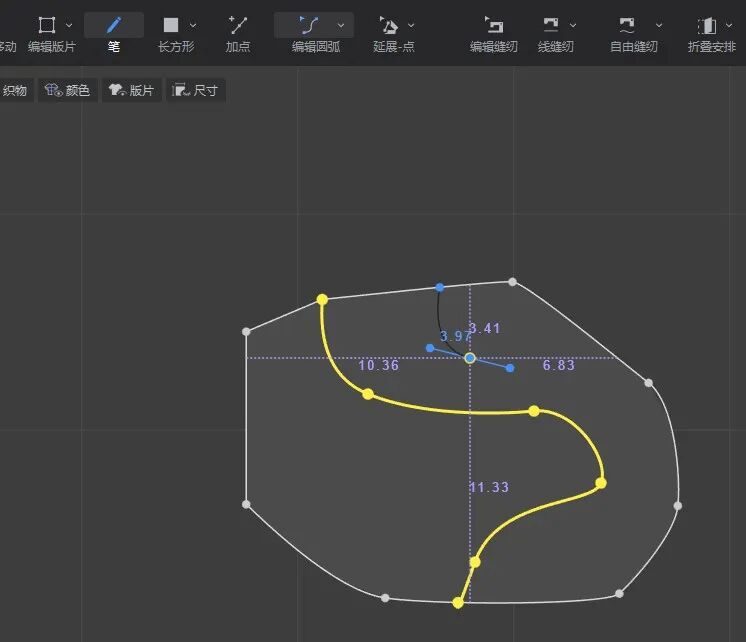The image size is (746, 642).
Task: Open dropdown arrow beside 编辑圆弧
Action: [x=341, y=25]
